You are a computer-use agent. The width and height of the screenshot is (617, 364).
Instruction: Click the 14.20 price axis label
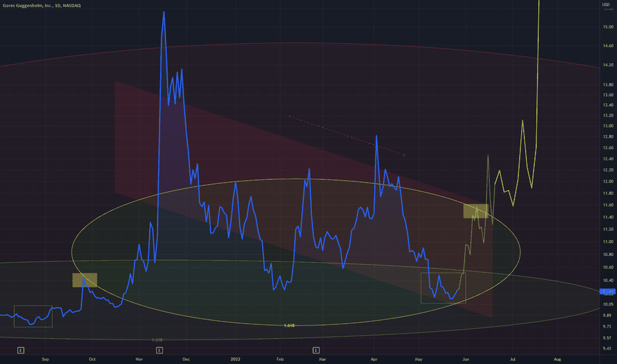[x=608, y=65]
